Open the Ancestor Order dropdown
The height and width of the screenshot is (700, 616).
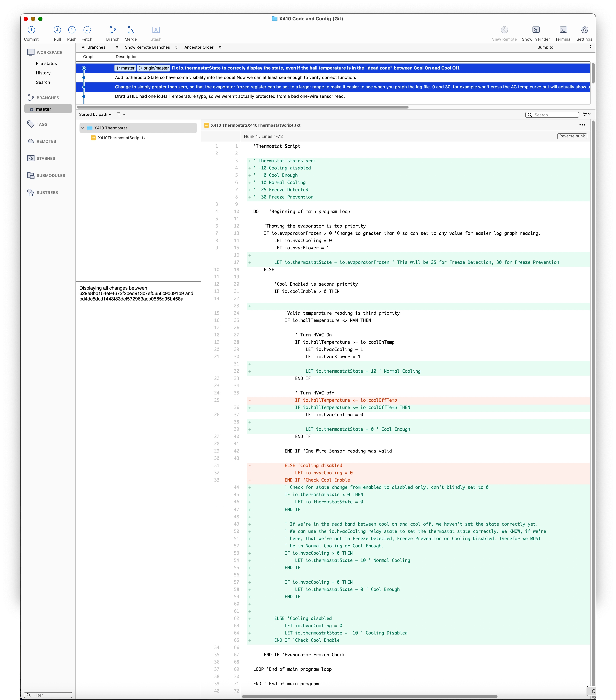(203, 47)
